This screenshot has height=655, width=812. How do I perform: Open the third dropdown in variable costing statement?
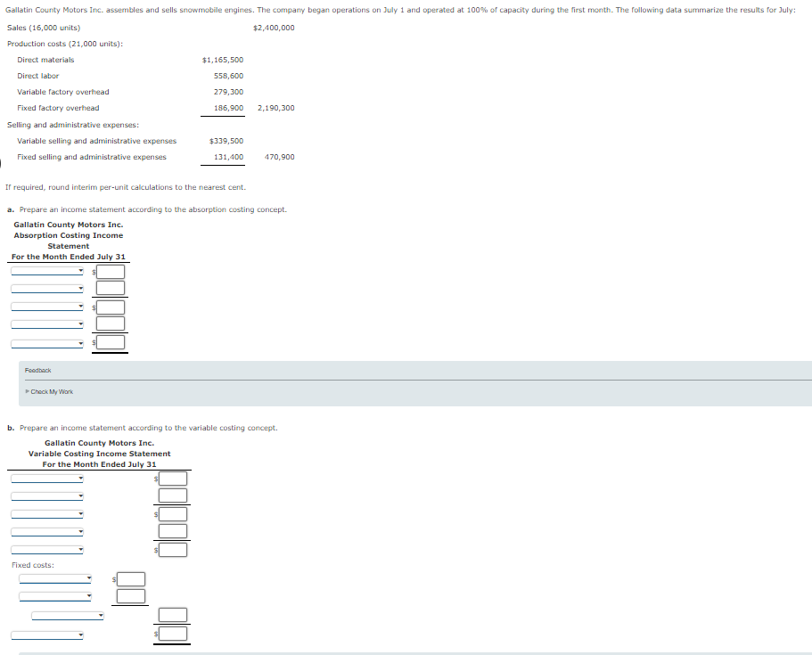point(45,513)
